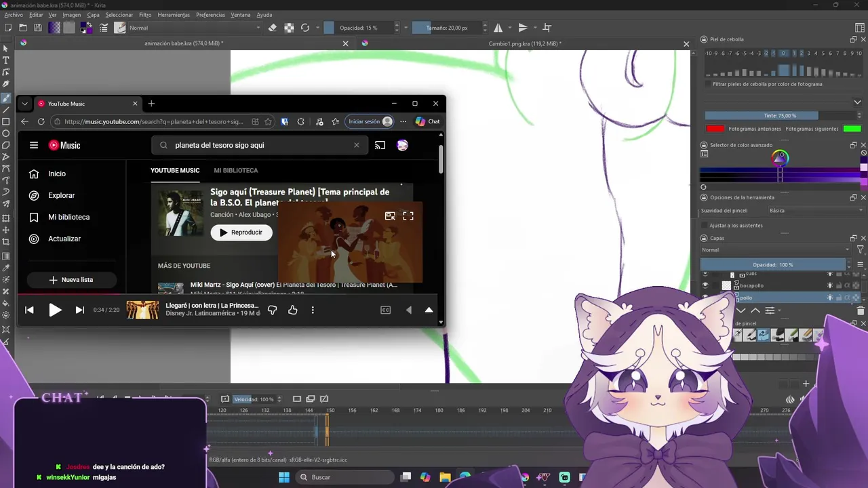Viewport: 868px width, 488px height.
Task: Select the Ellipse shape tool
Action: (x=6, y=134)
